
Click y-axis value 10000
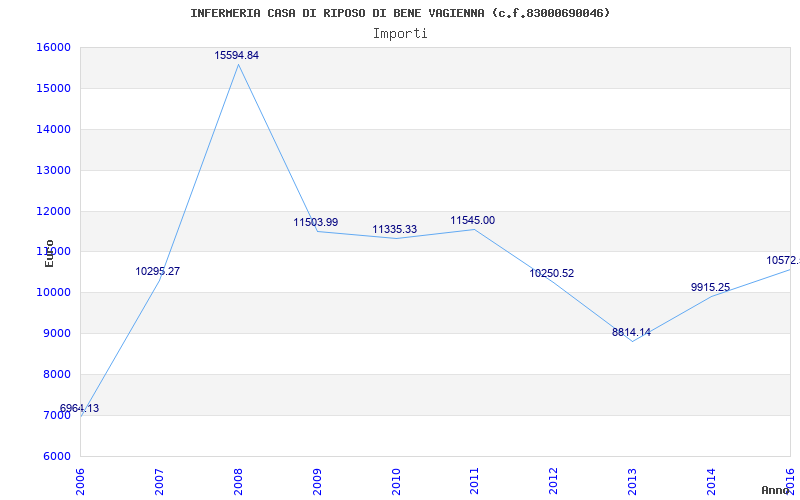(x=53, y=293)
